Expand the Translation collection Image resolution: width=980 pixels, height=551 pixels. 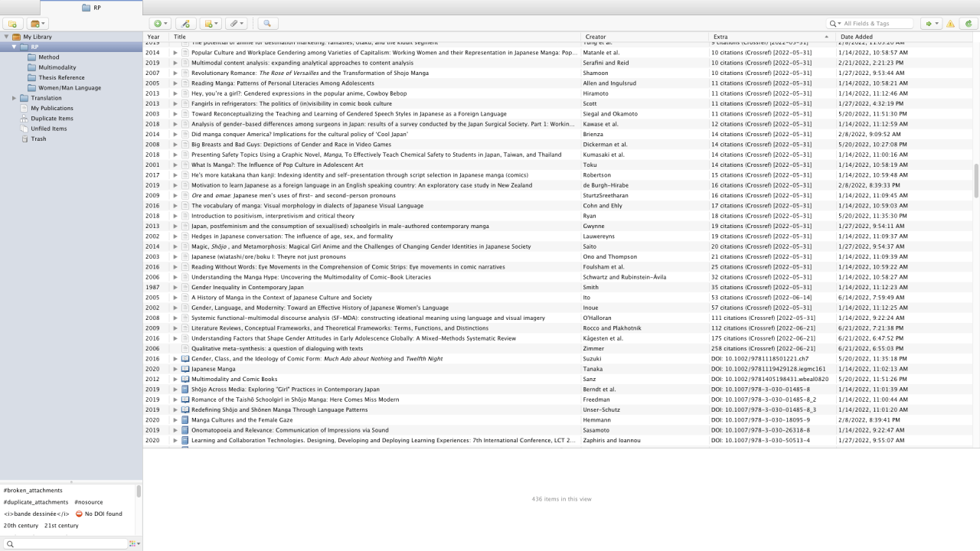click(x=14, y=98)
